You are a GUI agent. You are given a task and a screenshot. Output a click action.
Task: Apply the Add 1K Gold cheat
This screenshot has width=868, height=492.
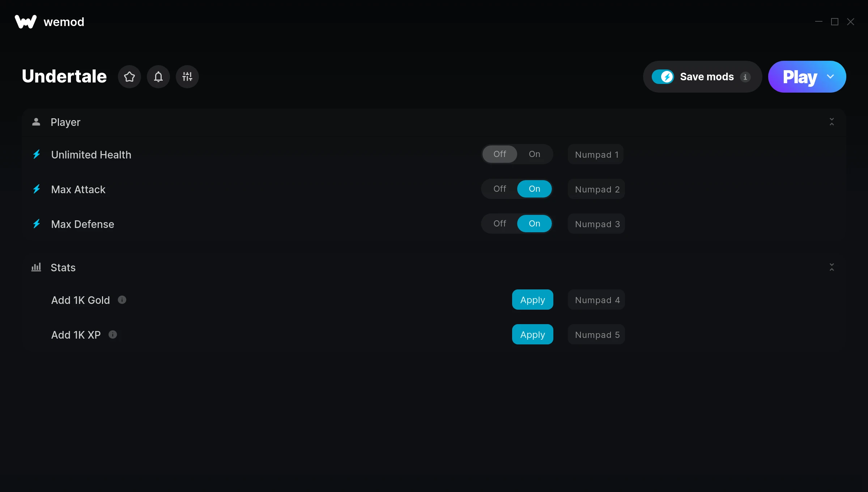coord(532,300)
